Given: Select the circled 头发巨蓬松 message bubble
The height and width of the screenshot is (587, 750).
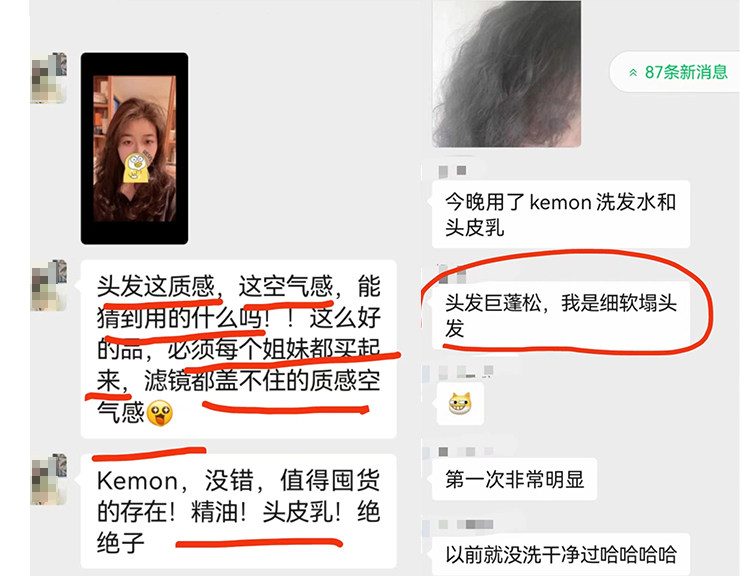Looking at the screenshot, I should 561,315.
